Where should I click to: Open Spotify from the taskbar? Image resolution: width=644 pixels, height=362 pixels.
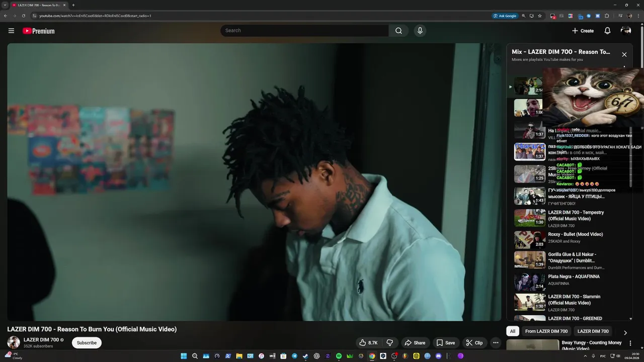pyautogui.click(x=339, y=356)
